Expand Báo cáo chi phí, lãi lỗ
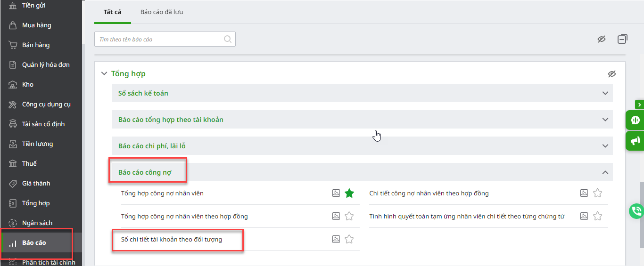Screen dimensions: 644x266 pos(362,146)
